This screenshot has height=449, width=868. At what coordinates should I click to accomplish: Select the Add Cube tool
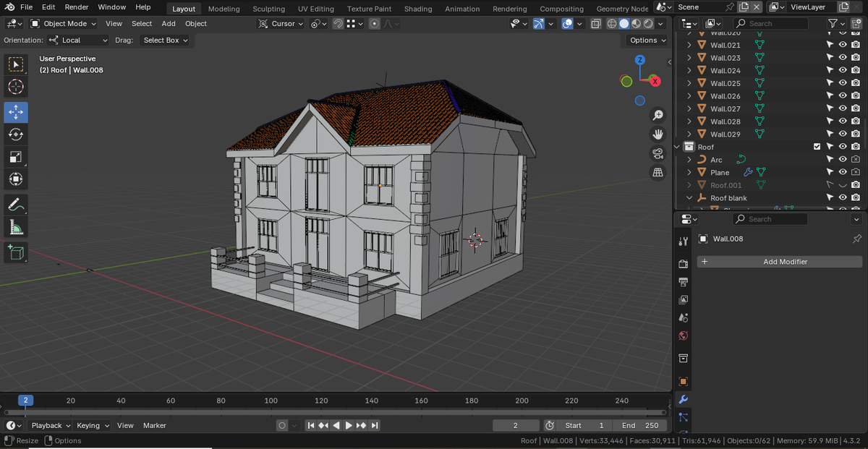16,252
